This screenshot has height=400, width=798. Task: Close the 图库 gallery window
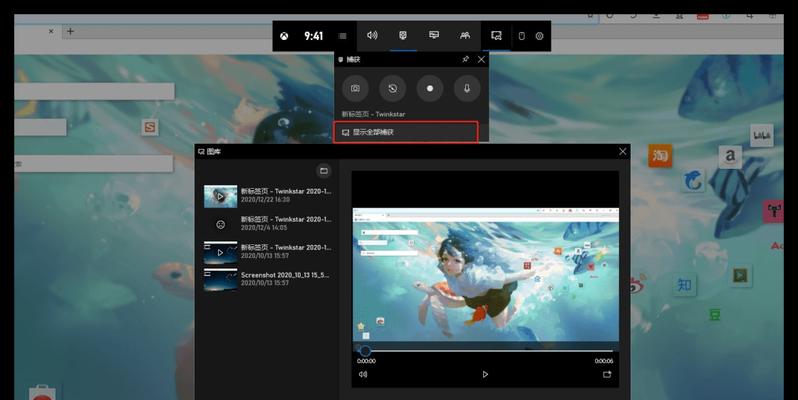(622, 152)
